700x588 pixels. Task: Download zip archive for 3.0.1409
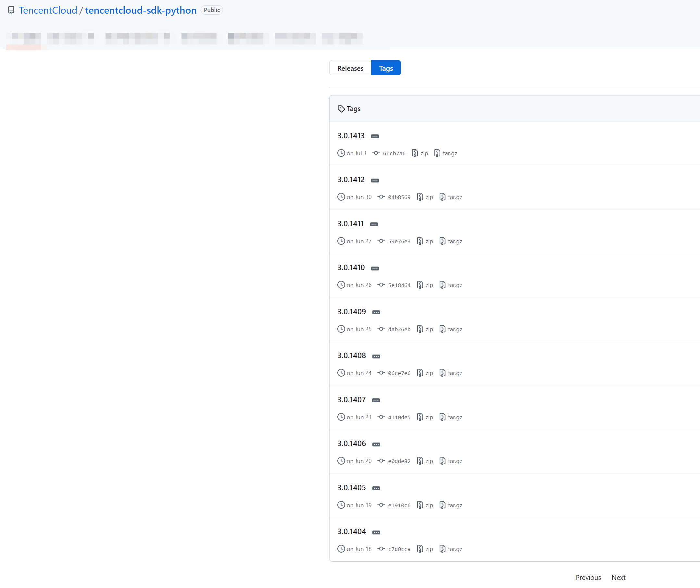[x=429, y=329]
